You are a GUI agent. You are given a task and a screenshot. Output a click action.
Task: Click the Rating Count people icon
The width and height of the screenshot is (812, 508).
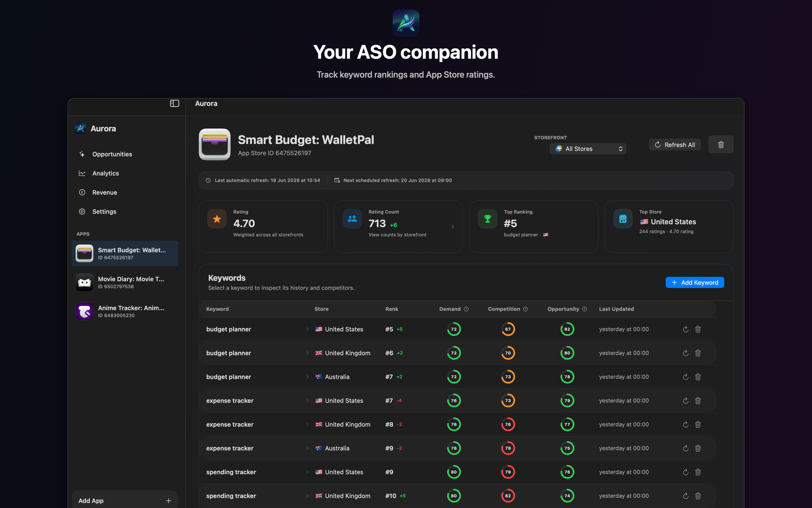352,219
